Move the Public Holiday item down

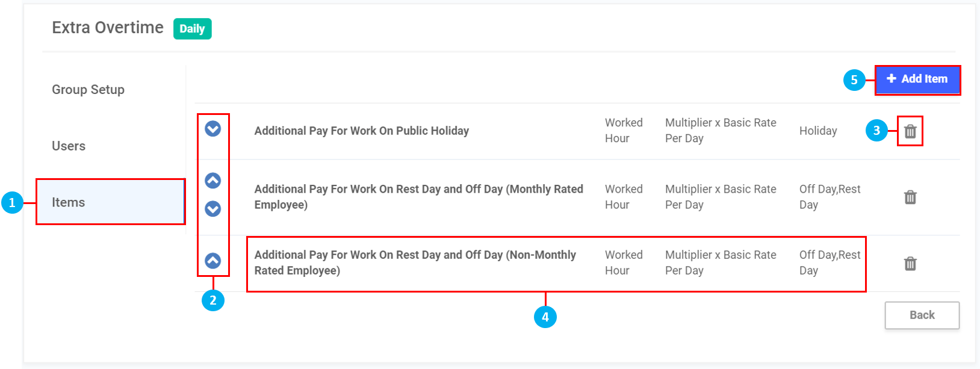[x=213, y=129]
